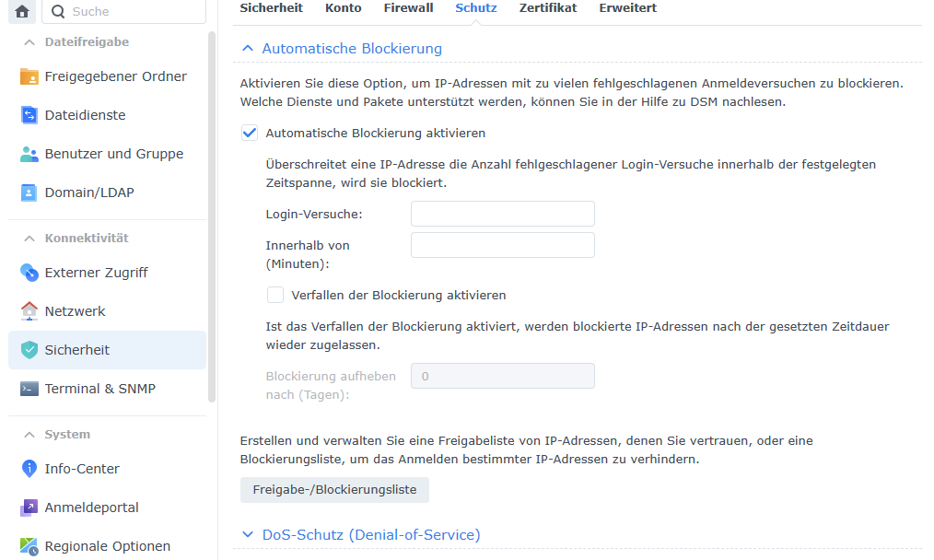This screenshot has width=934, height=560.
Task: Select Benutzer und Gruppe icon
Action: [x=29, y=154]
